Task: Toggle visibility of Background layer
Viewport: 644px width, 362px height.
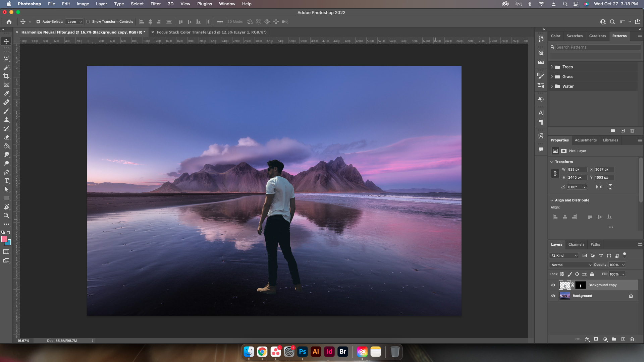Action: (553, 295)
